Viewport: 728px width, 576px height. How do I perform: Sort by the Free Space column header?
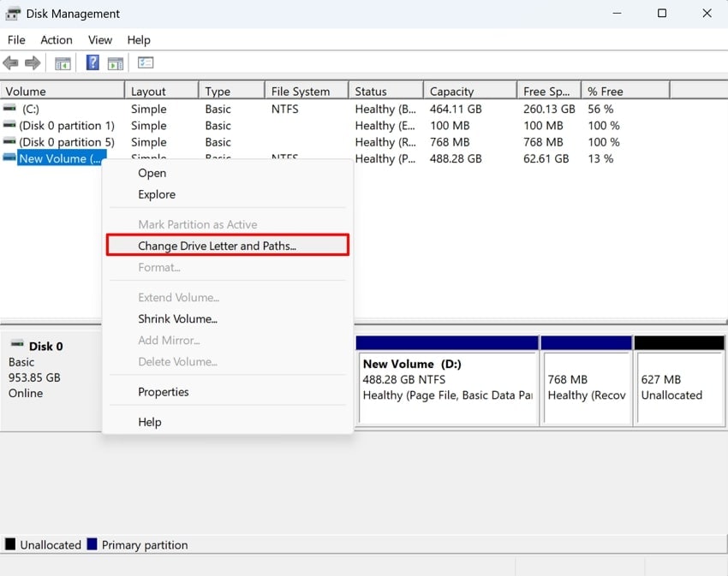(549, 91)
